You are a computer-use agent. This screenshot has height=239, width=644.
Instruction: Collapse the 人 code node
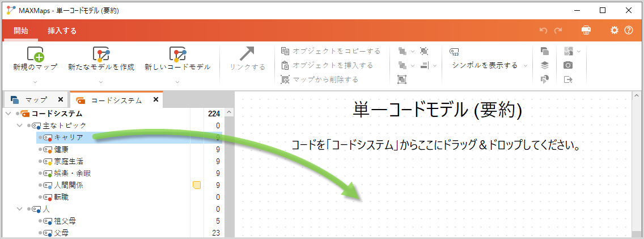[19, 209]
